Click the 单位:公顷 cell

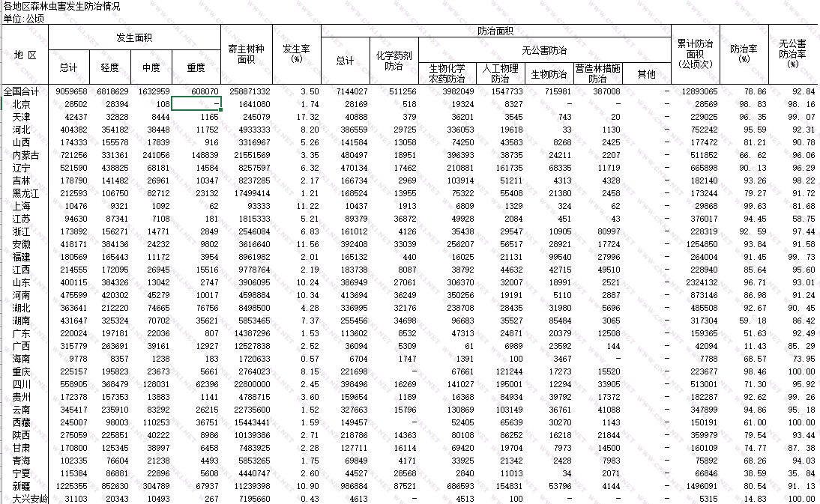(23, 19)
